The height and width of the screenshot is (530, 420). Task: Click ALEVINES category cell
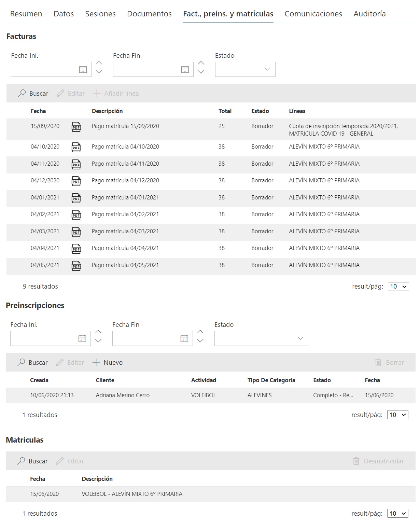tap(260, 395)
